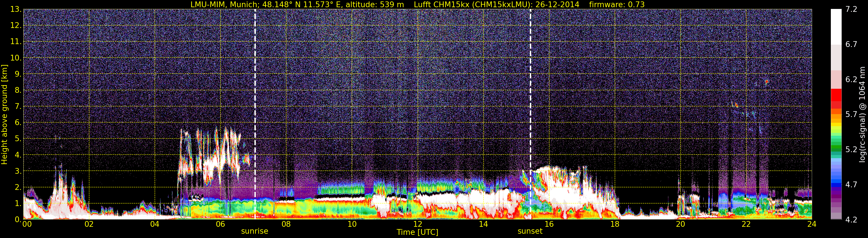The width and height of the screenshot is (868, 238).
Task: Click the height tick label '5.'
Action: point(18,139)
